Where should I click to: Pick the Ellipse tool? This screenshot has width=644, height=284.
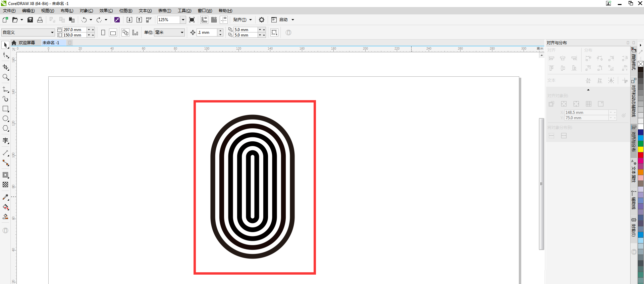click(5, 119)
